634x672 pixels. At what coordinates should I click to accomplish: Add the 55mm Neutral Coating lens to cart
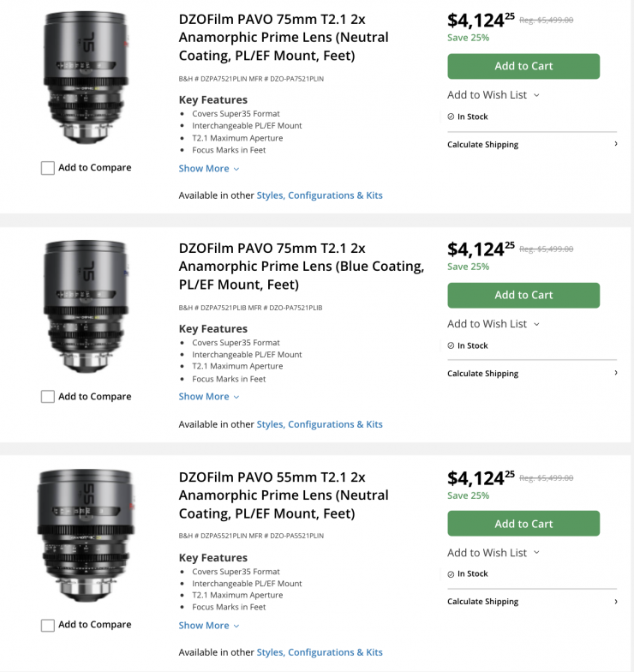pos(523,524)
